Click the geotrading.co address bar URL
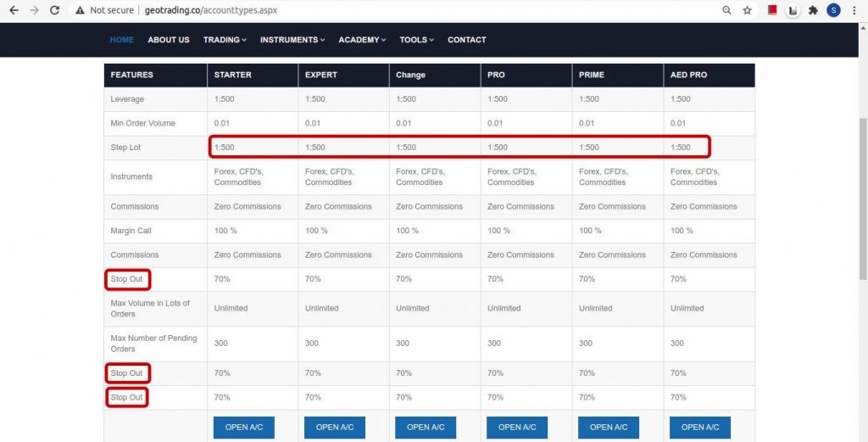This screenshot has height=442, width=868. click(x=211, y=10)
